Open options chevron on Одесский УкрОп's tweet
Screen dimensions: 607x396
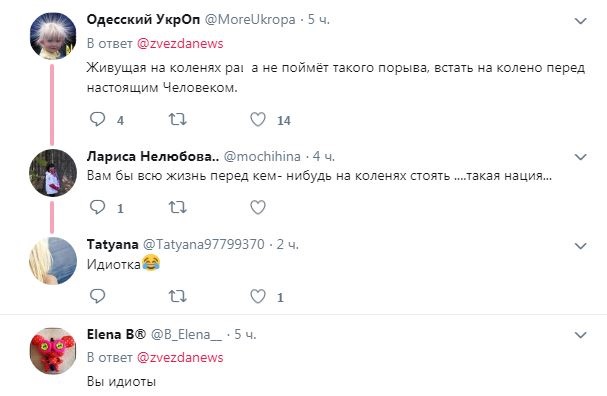click(580, 21)
